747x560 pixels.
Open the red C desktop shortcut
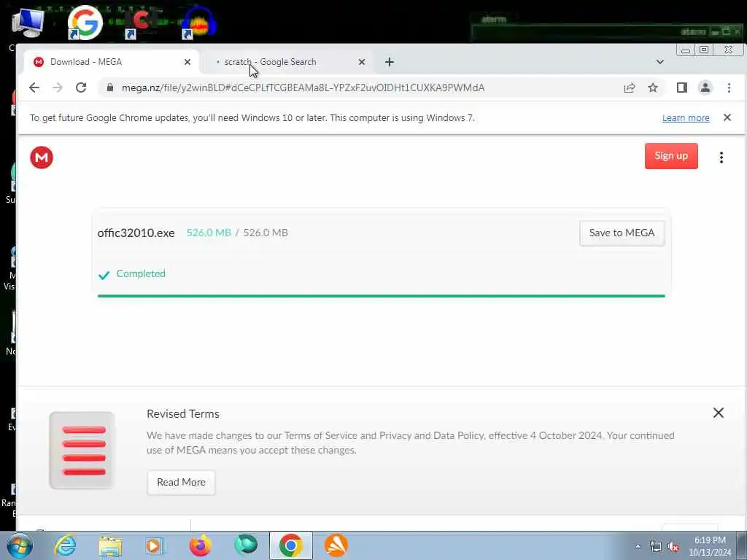click(142, 23)
